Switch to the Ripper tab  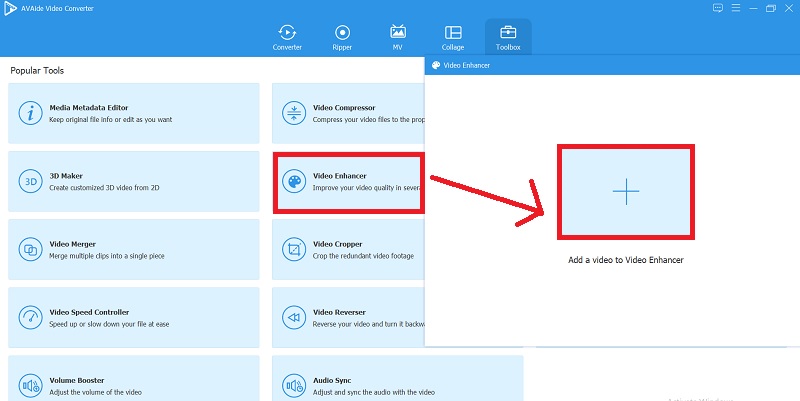point(342,38)
